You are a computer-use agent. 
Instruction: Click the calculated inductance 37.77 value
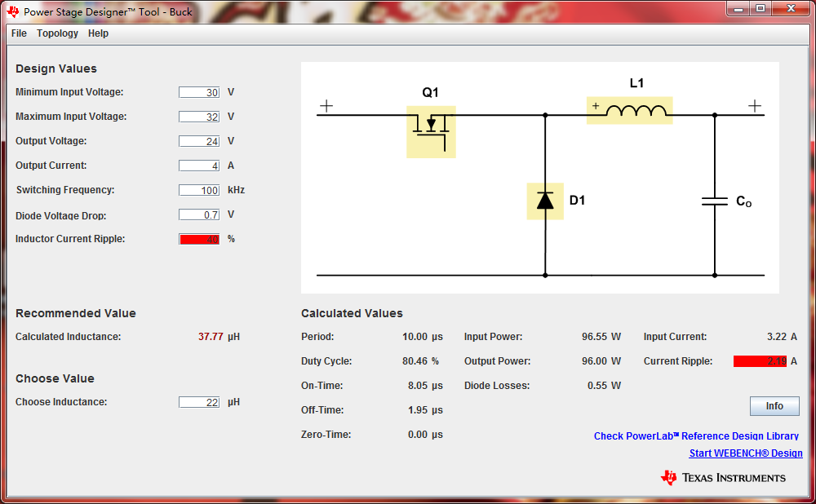(211, 337)
